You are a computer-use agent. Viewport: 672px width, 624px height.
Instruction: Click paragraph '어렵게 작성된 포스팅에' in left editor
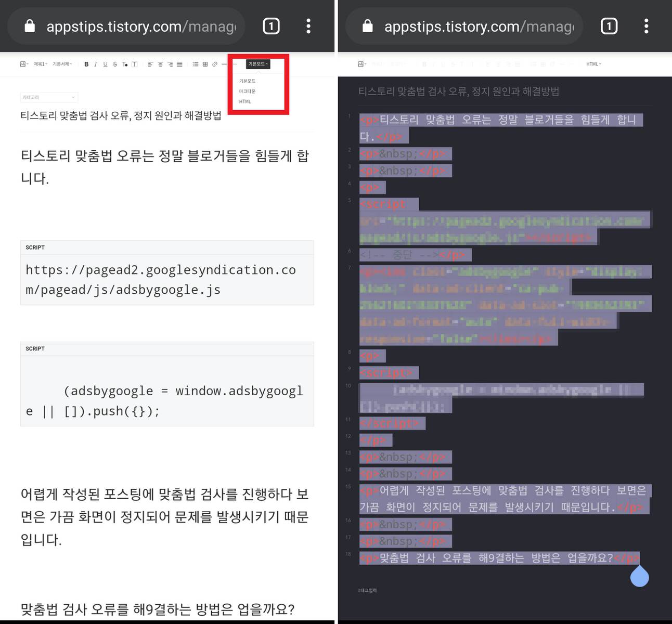(x=165, y=517)
